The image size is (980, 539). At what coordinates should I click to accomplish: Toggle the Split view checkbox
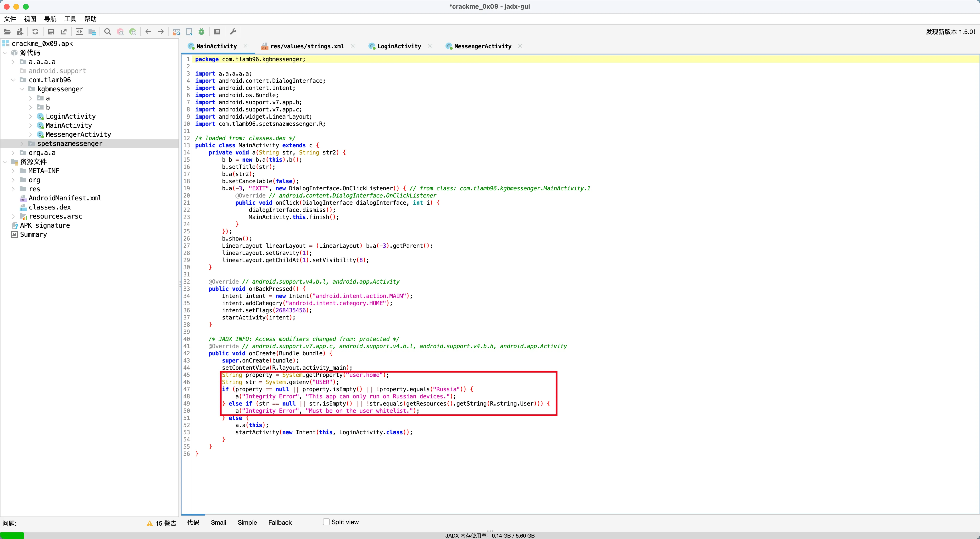[326, 522]
